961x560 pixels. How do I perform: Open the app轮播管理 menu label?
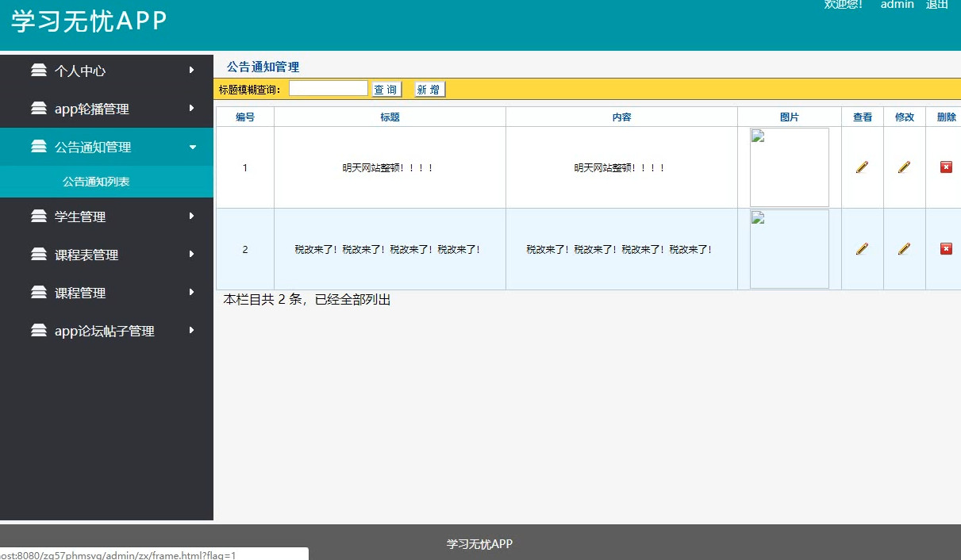[x=92, y=109]
